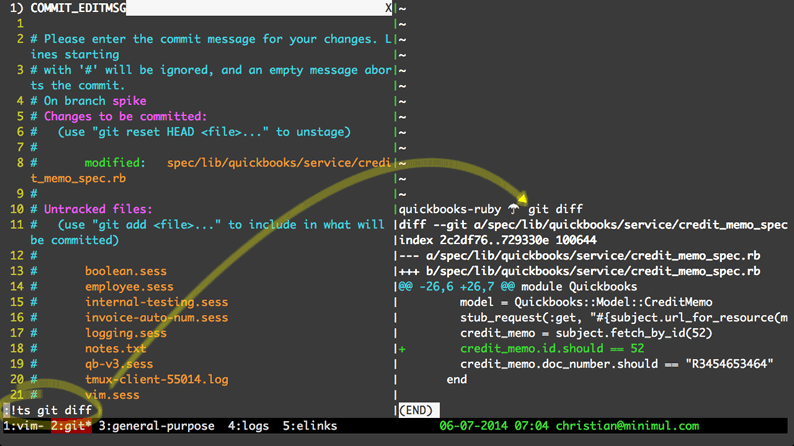The width and height of the screenshot is (794, 446).
Task: Switch to tmux window 3:general-purpose
Action: point(156,426)
